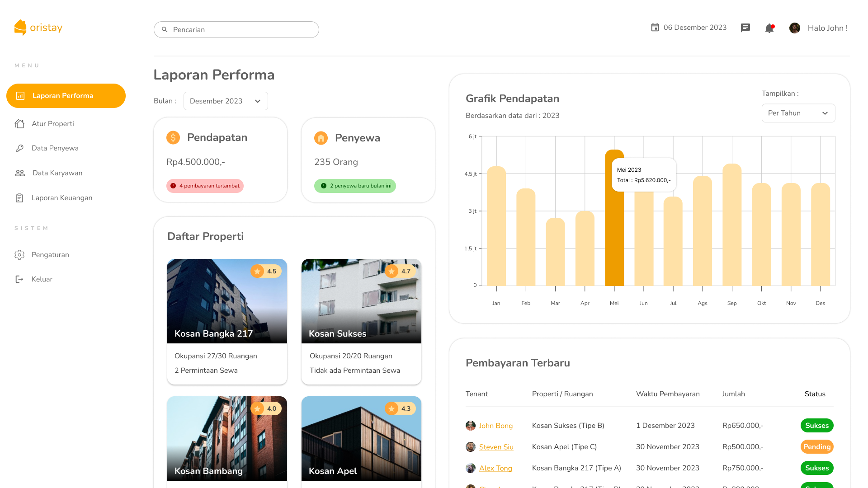Click the 4 pembayaran terlambat badge
The width and height of the screenshot is (868, 488).
point(205,186)
